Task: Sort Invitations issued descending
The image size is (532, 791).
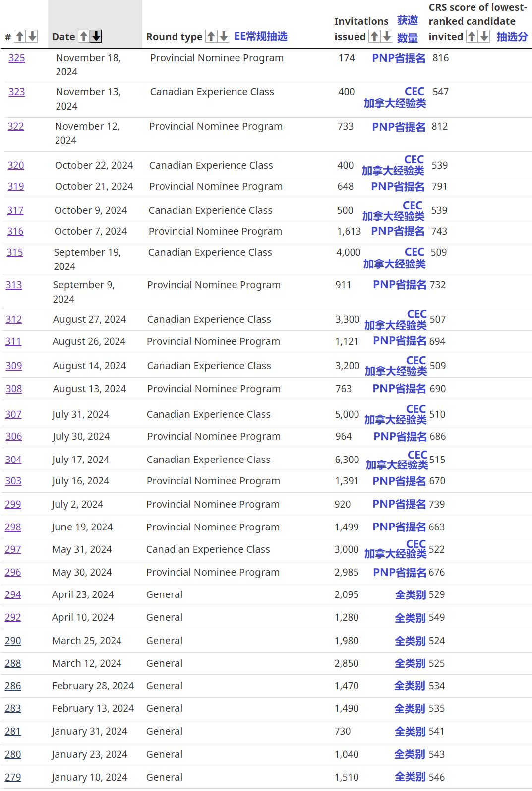Action: click(x=387, y=36)
